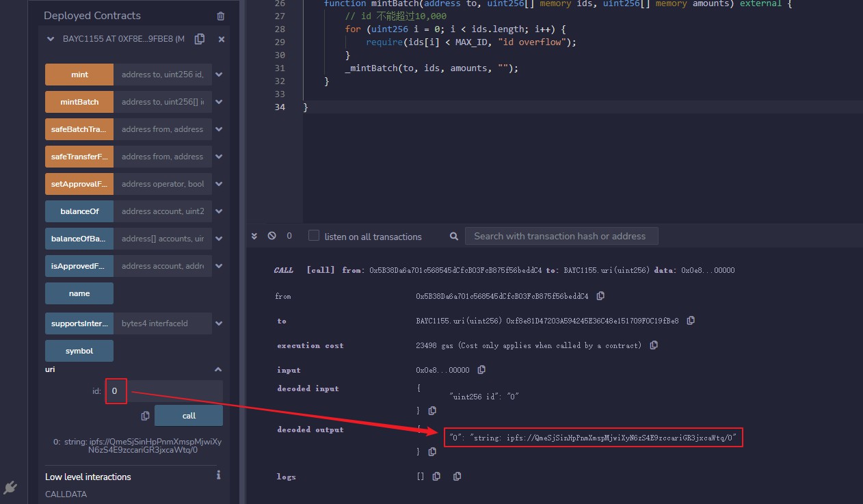Focus the mintBatch parameters input field
The height and width of the screenshot is (504, 863).
coord(163,102)
